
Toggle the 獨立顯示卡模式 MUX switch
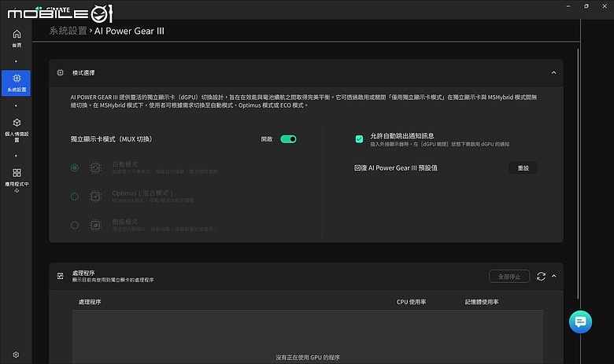288,139
